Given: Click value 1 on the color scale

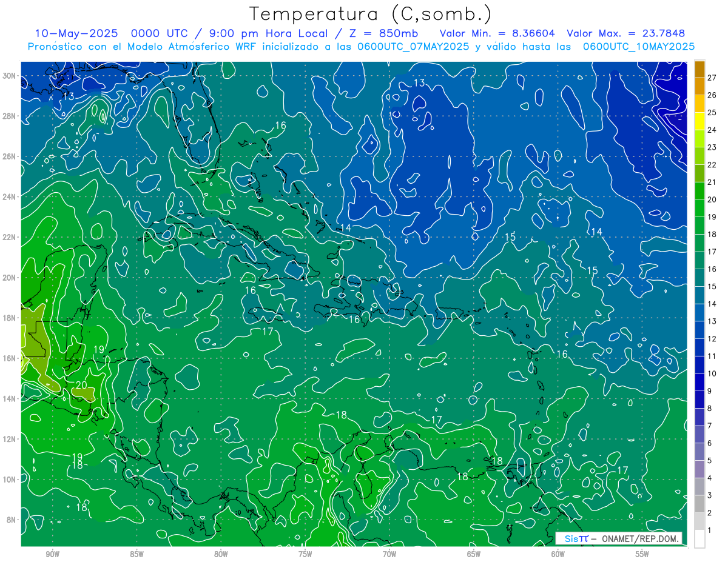Looking at the screenshot, I should click(710, 530).
